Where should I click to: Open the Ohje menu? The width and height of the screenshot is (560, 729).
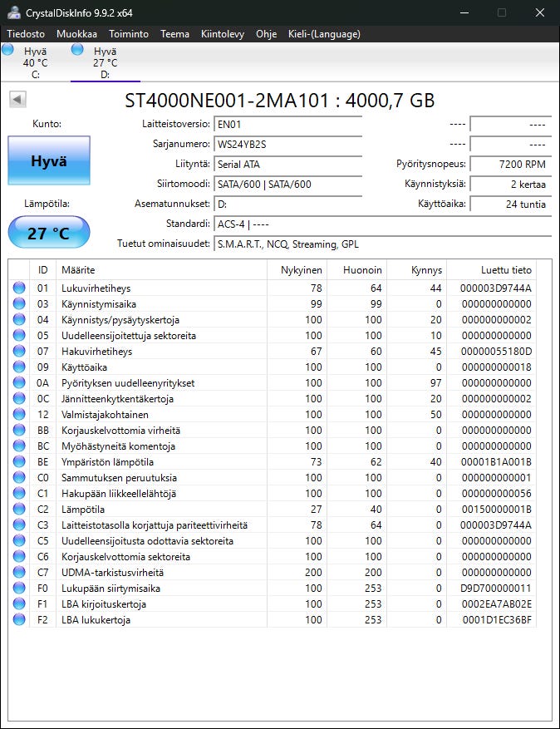click(x=266, y=34)
